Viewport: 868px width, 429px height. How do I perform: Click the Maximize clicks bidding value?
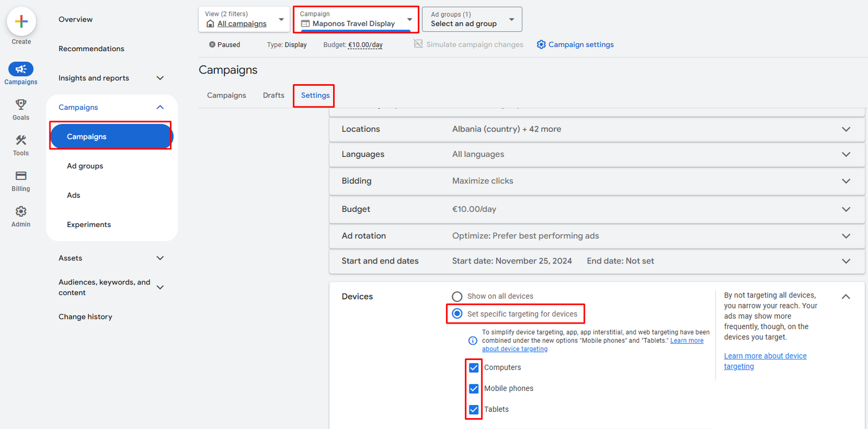[x=482, y=181]
